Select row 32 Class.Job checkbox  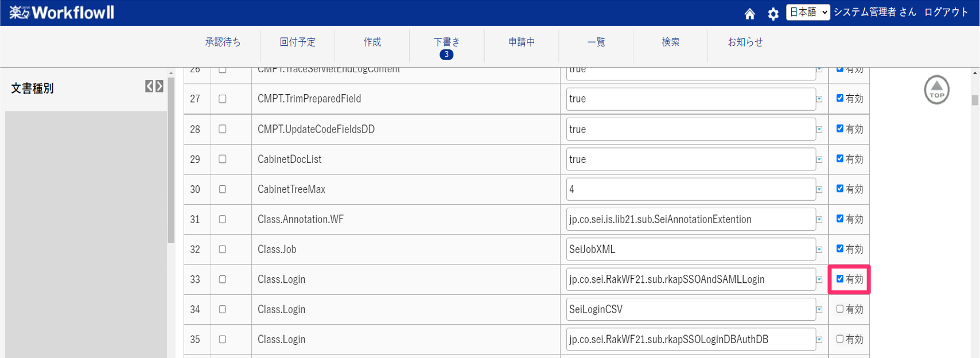[223, 249]
